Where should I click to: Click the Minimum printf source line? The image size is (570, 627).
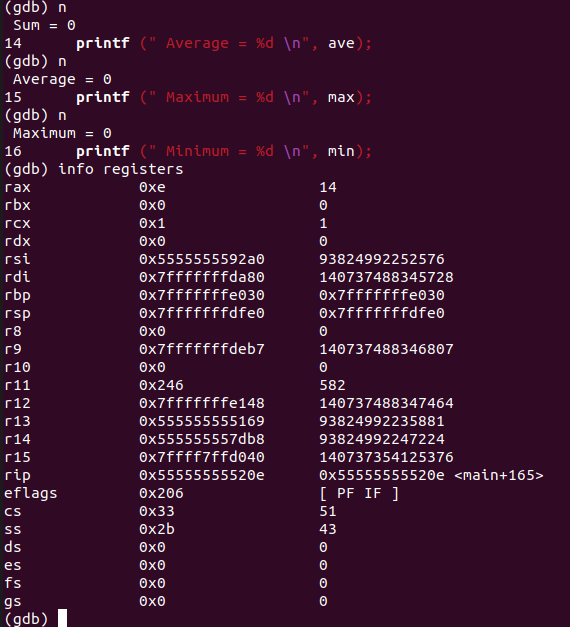point(188,151)
